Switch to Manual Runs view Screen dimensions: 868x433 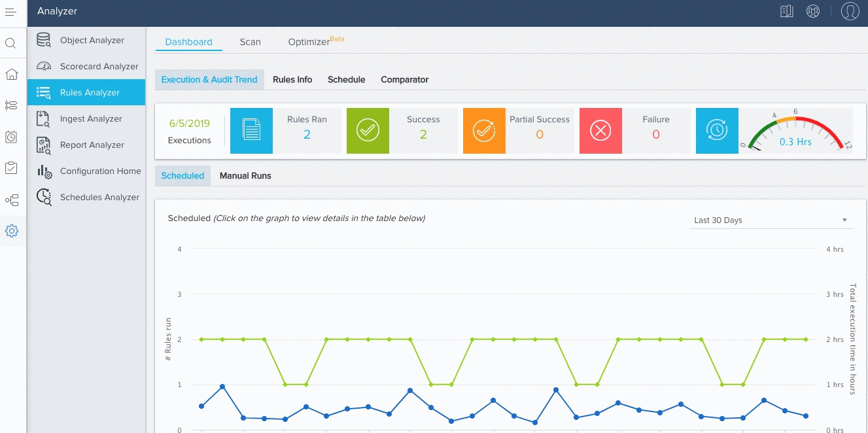(x=245, y=176)
